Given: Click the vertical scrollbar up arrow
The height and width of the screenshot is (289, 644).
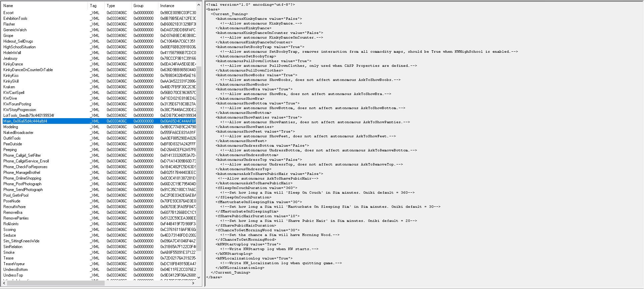Looking at the screenshot, I should [199, 5].
